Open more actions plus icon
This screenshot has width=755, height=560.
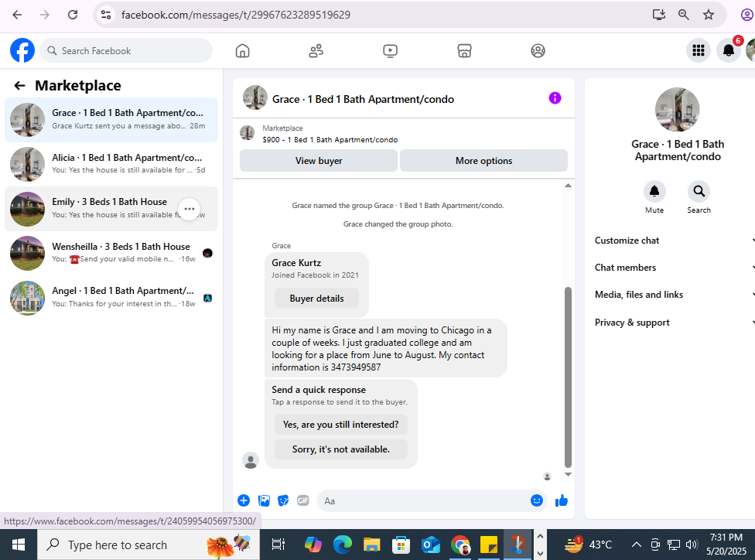pos(244,500)
